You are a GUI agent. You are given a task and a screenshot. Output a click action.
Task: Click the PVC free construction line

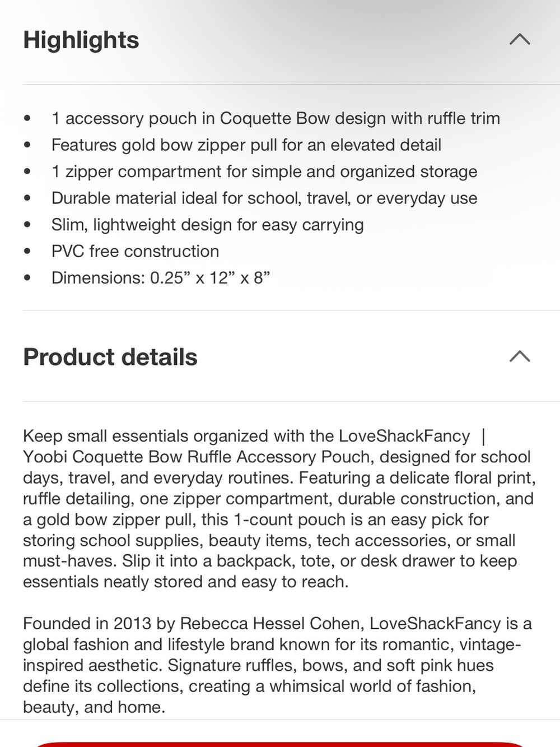[x=135, y=251]
